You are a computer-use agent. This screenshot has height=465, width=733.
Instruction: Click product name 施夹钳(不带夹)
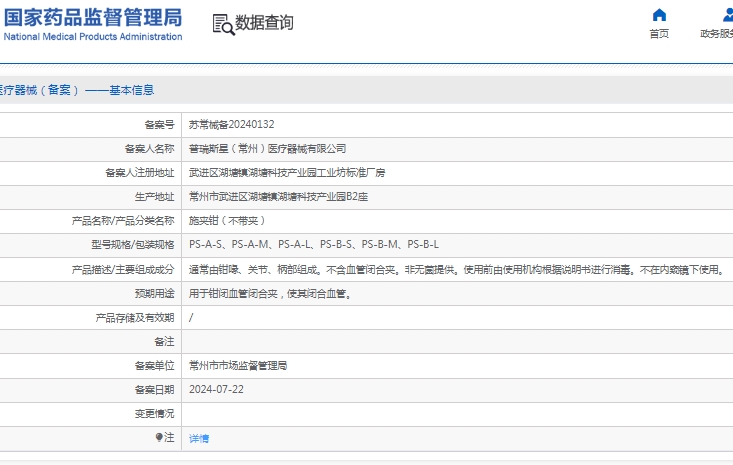(x=227, y=221)
